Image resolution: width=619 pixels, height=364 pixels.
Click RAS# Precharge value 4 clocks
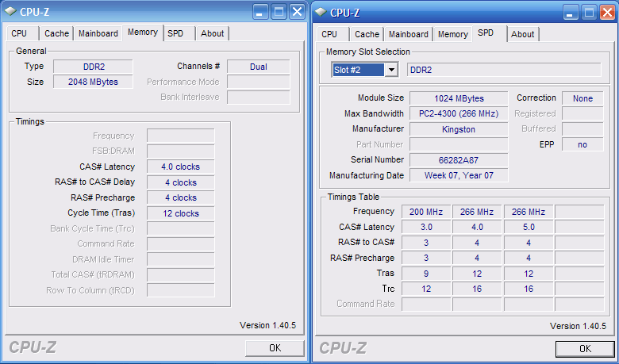(x=181, y=197)
